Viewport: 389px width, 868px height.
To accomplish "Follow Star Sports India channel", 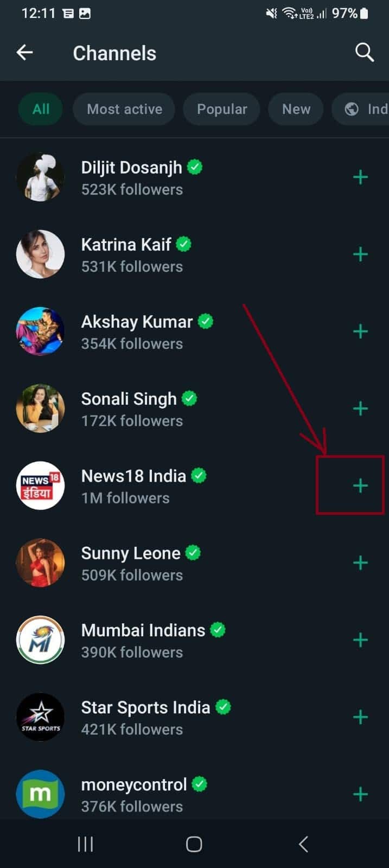I will [x=360, y=717].
